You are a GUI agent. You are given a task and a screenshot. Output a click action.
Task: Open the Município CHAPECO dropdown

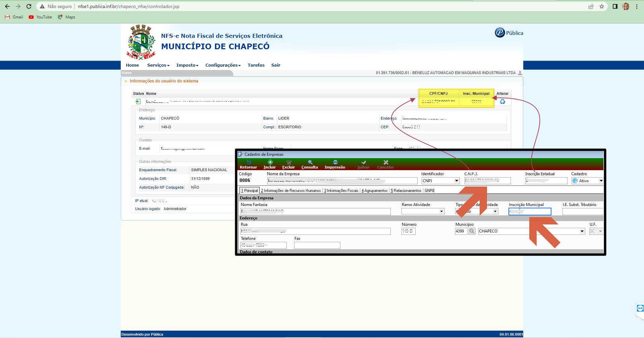(x=582, y=231)
